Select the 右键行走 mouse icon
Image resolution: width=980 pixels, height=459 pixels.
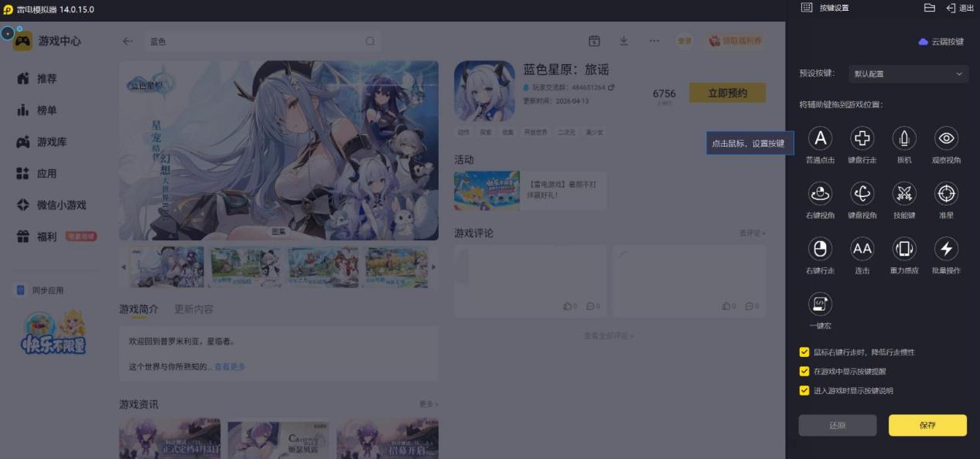click(x=820, y=249)
